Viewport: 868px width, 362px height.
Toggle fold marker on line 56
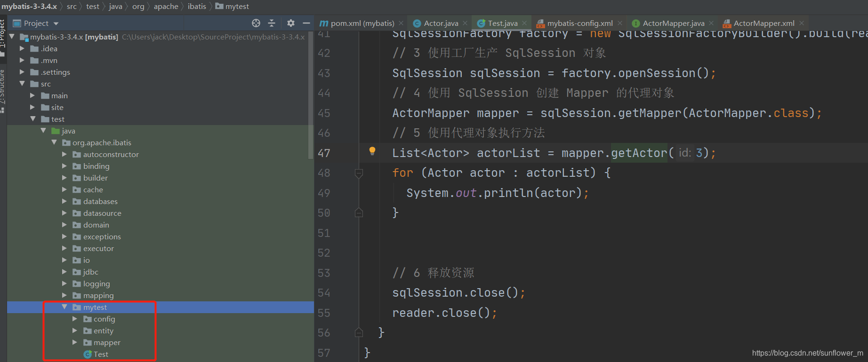pos(359,332)
